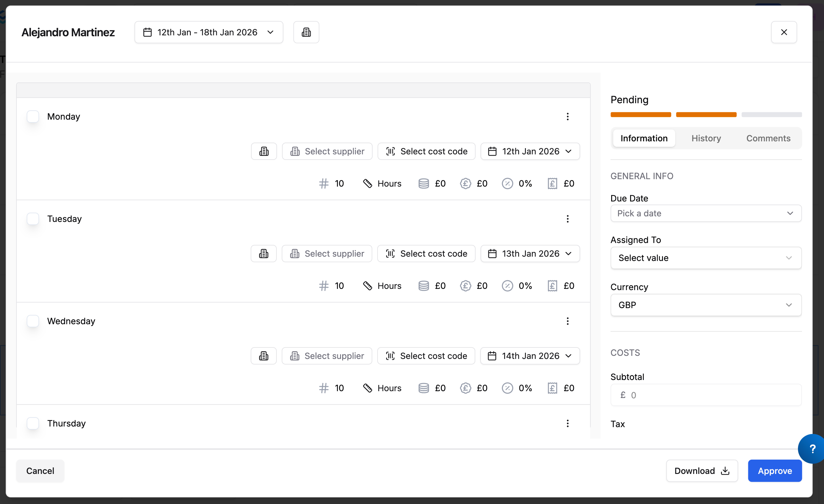Click the receipt total icon in Tuesday row

pos(553,286)
